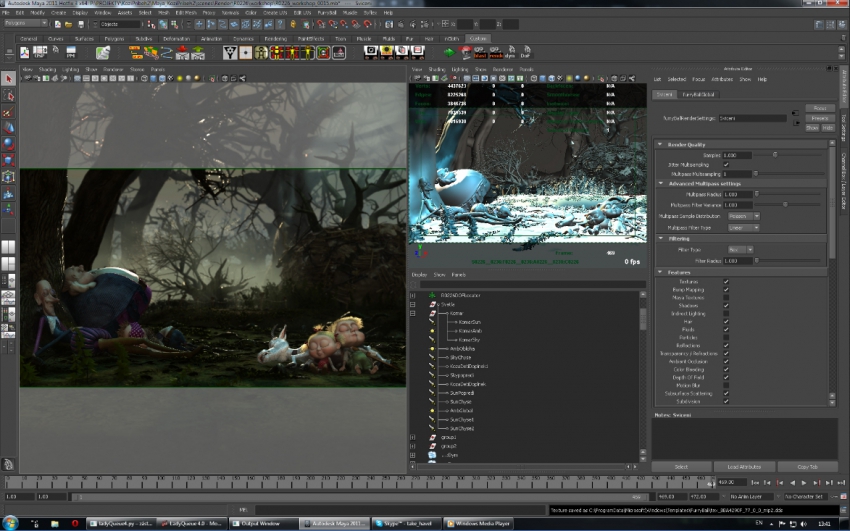Click the Copy Tab button
Screen dimensions: 850x531
pyautogui.click(x=807, y=467)
